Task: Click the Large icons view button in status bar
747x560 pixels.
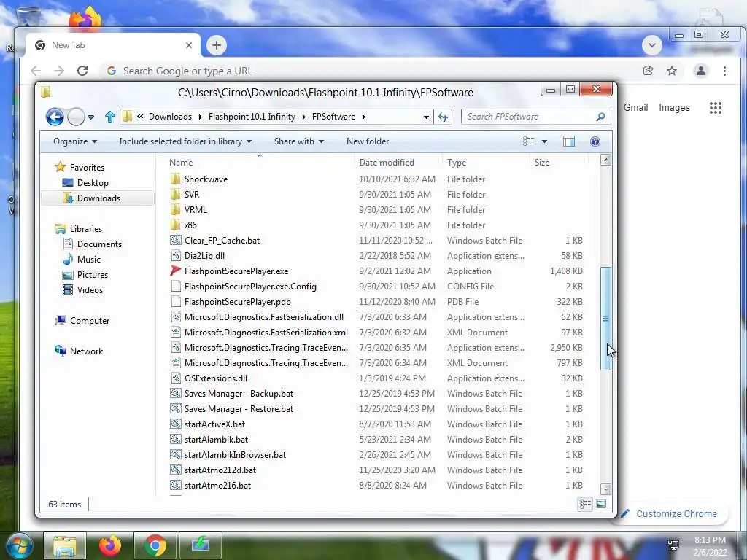Action: 601,504
